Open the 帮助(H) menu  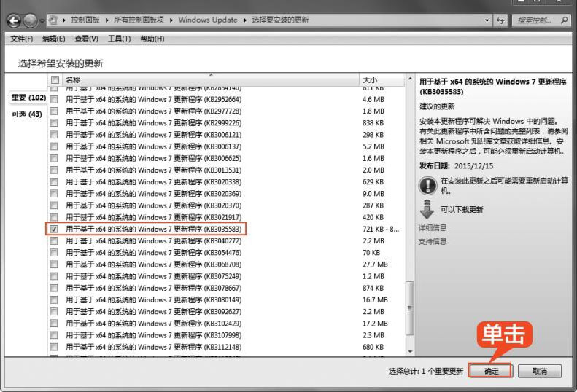(152, 39)
